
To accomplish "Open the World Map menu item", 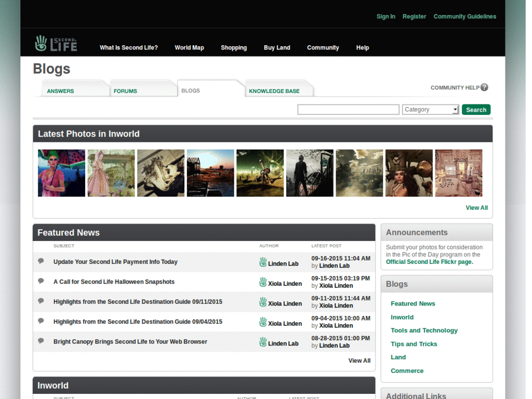I will [x=189, y=47].
